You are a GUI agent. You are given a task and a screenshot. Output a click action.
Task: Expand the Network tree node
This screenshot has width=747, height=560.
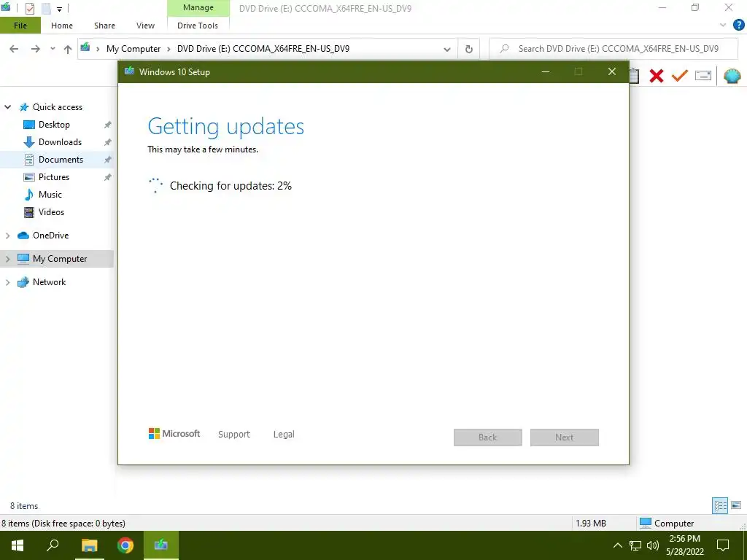pyautogui.click(x=7, y=282)
